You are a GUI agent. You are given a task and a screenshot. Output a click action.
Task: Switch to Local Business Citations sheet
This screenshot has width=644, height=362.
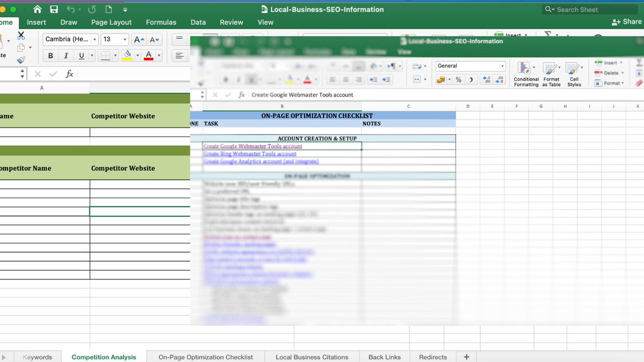tap(312, 357)
